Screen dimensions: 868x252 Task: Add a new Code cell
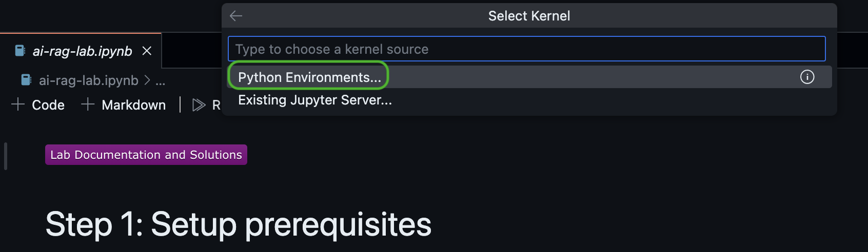click(38, 104)
